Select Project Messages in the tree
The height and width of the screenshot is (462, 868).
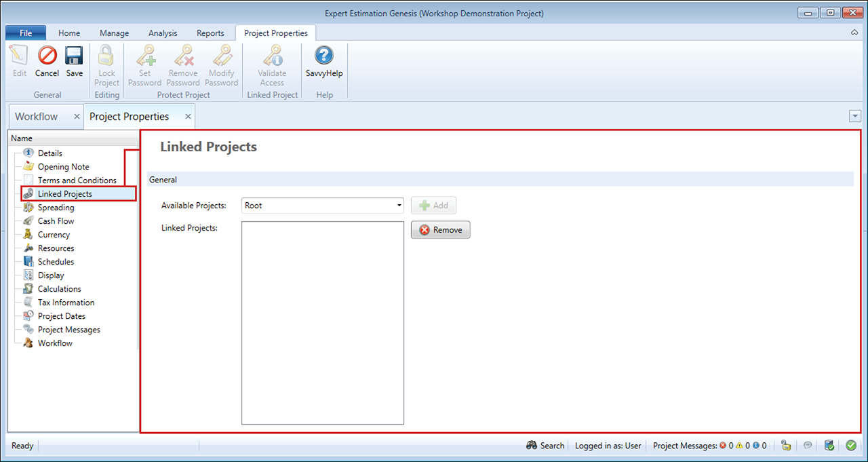click(x=68, y=330)
